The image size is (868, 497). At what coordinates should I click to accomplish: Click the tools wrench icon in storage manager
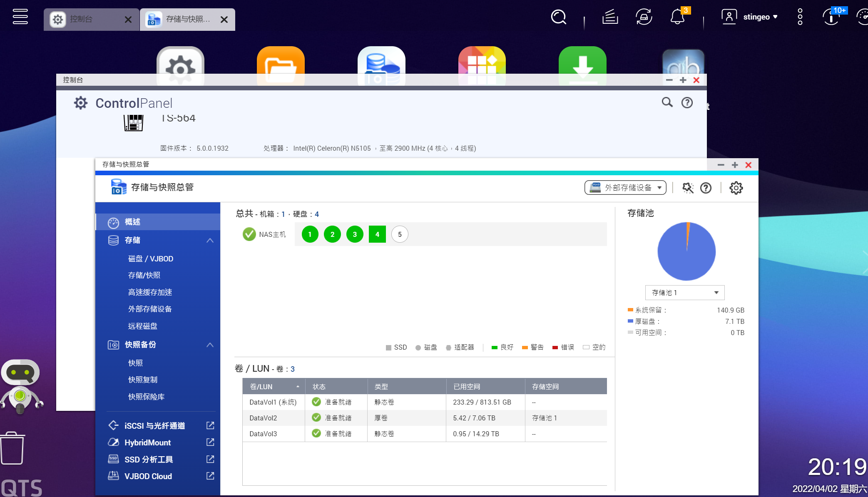click(688, 188)
